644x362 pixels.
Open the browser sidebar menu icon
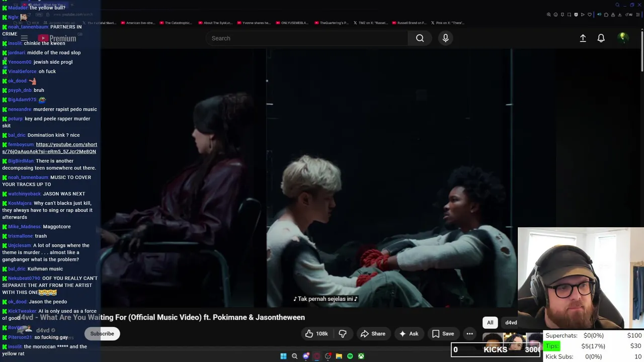638,15
